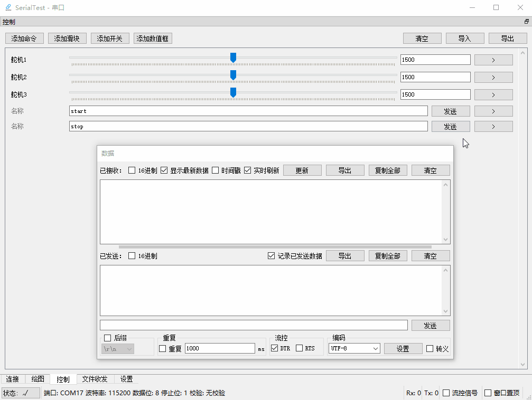This screenshot has height=400, width=532.
Task: Export the control panel via top-right 导出
Action: [507, 38]
